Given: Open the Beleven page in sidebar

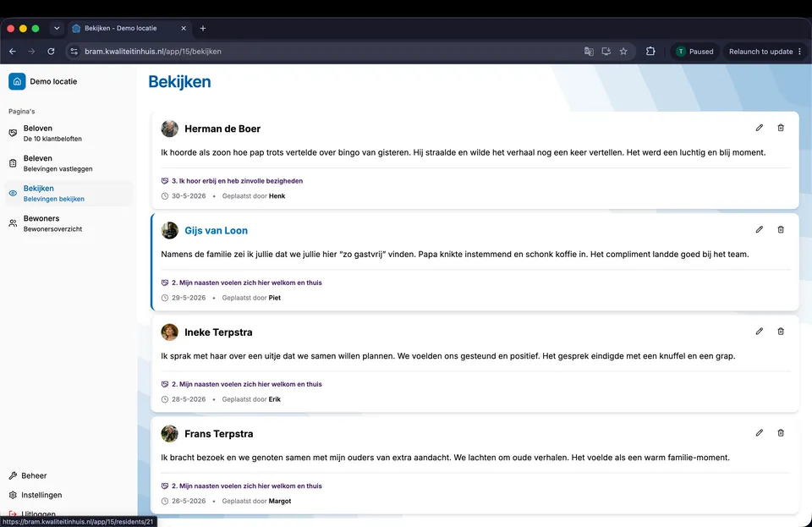Looking at the screenshot, I should 69,163.
